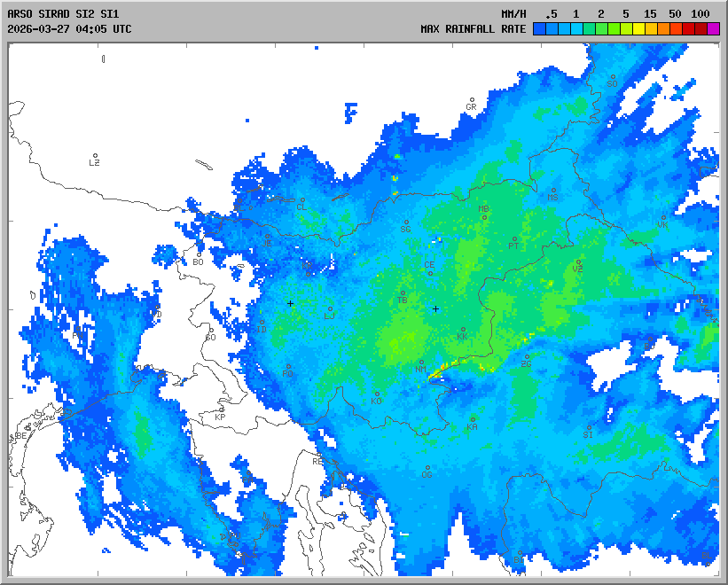Click the ARSO SIRAD SI2 SI1 title
Image resolution: width=728 pixels, height=585 pixels.
click(x=62, y=14)
